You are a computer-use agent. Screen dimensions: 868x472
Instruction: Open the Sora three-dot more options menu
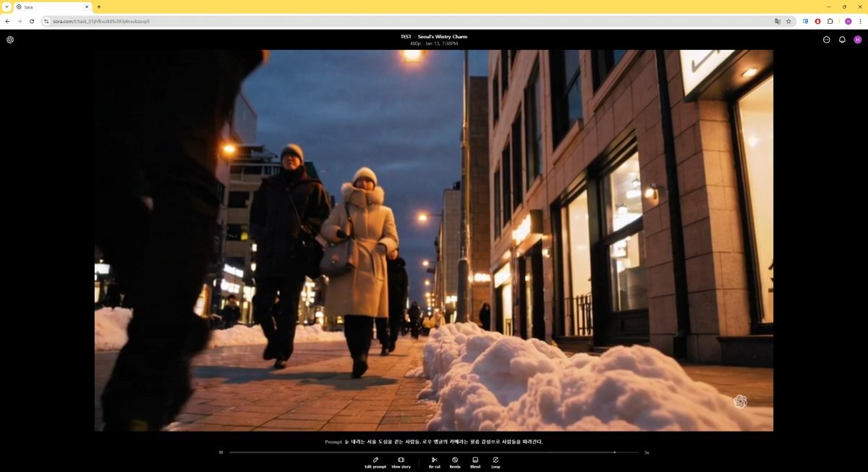pos(826,40)
